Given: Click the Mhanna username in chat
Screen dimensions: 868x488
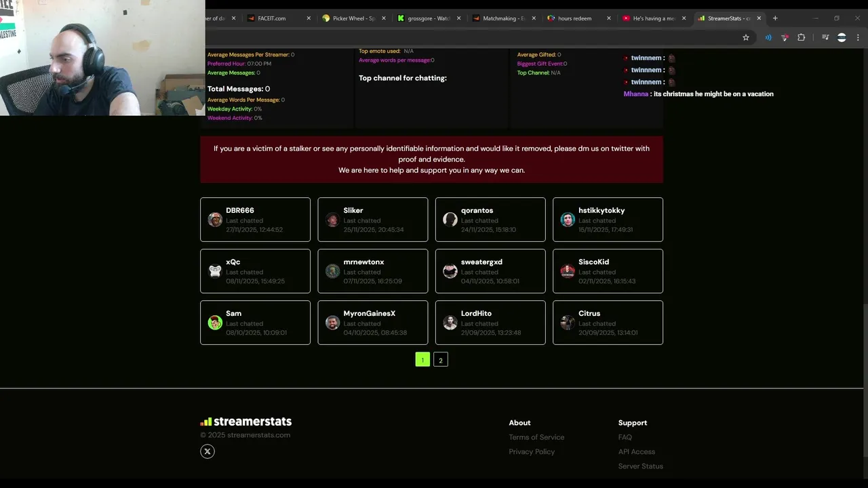Looking at the screenshot, I should click(636, 94).
